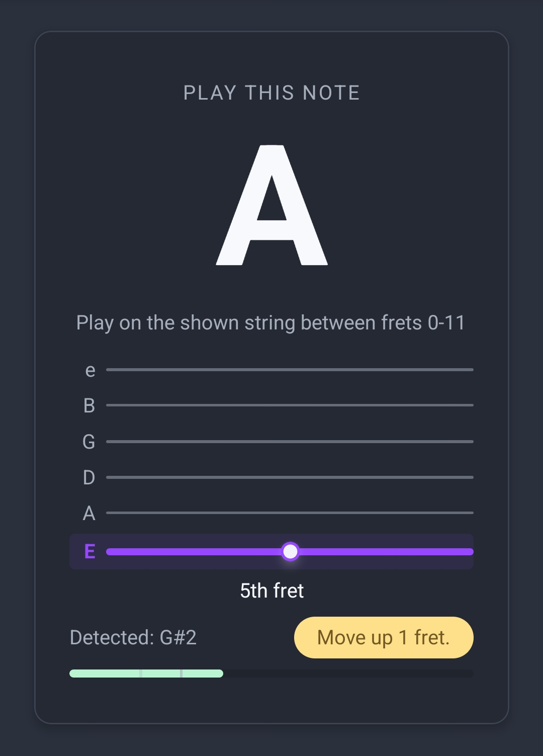Click the E string label on highlighted row
This screenshot has width=543, height=756.
(89, 551)
